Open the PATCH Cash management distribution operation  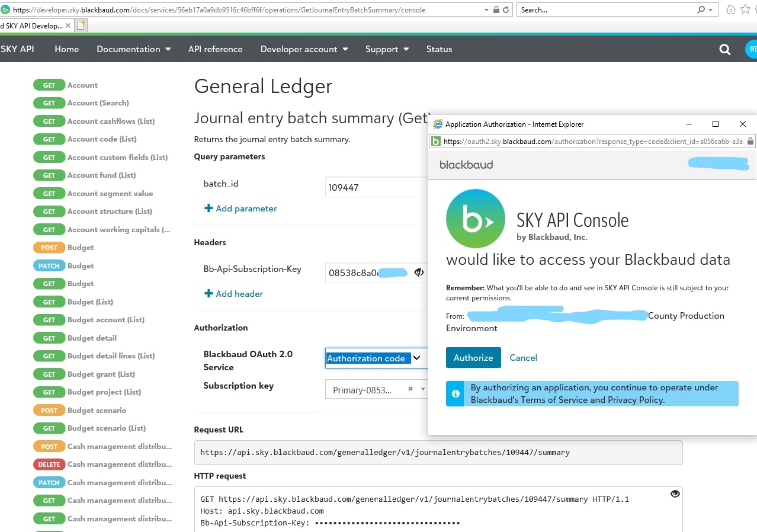pyautogui.click(x=102, y=483)
